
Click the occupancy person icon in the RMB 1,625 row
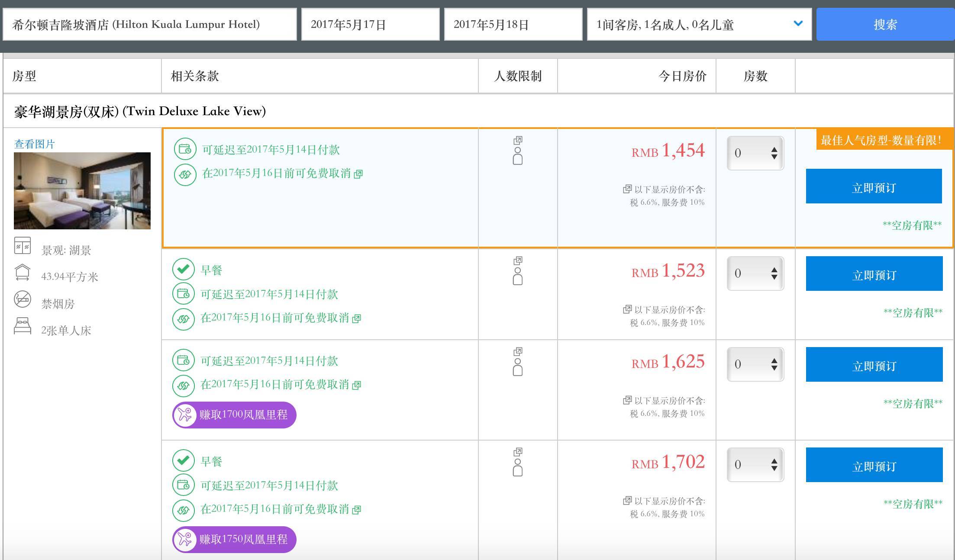coord(518,367)
